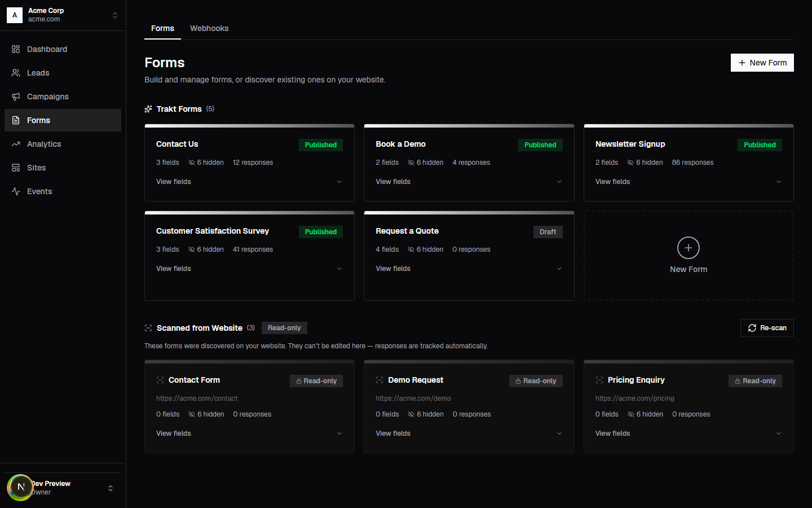Screen dimensions: 812x508
Task: Click the Read-only badge on Pricing Enquiry
Action: coord(755,381)
